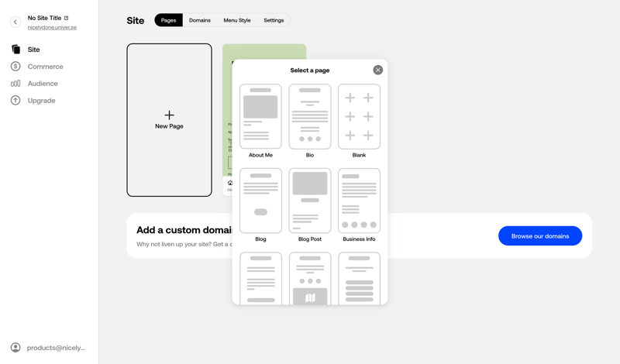
Task: Open Audience via the bar chart icon
Action: click(15, 84)
